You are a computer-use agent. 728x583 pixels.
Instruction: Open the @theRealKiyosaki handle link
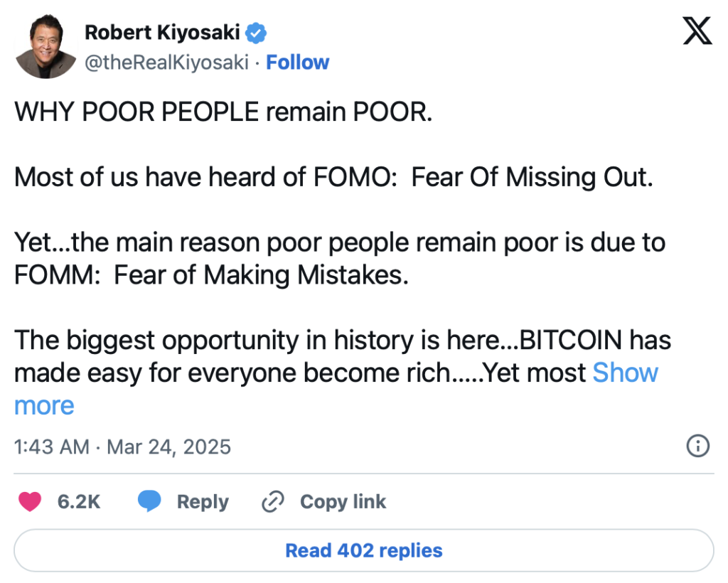pos(166,63)
